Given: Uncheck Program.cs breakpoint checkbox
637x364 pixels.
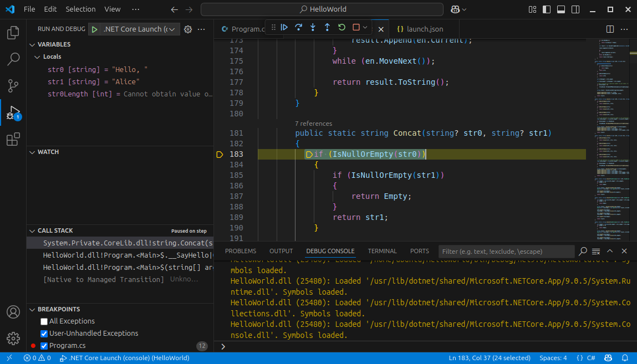Looking at the screenshot, I should (44, 346).
